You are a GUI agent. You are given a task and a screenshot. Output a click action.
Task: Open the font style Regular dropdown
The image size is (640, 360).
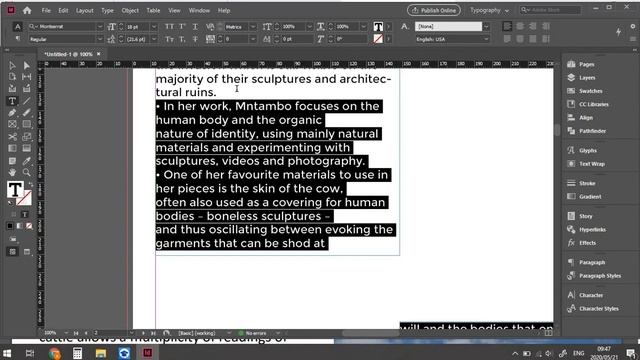100,39
